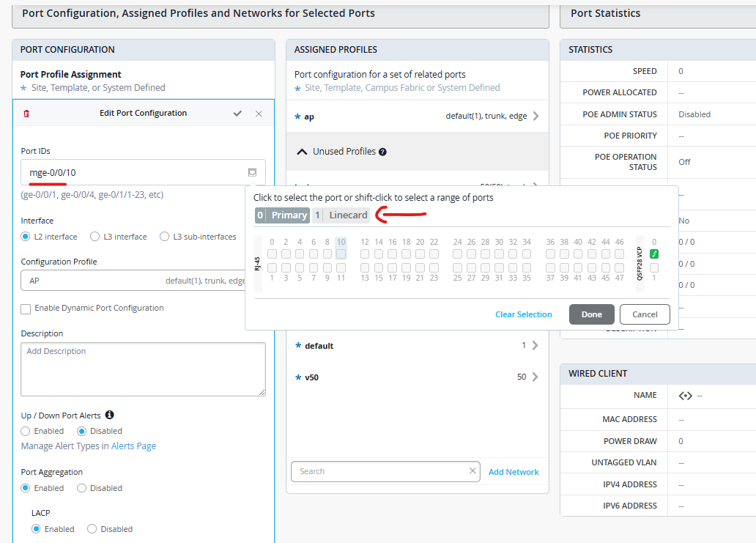756x543 pixels.
Task: Expand the default network chevron
Action: pos(535,345)
